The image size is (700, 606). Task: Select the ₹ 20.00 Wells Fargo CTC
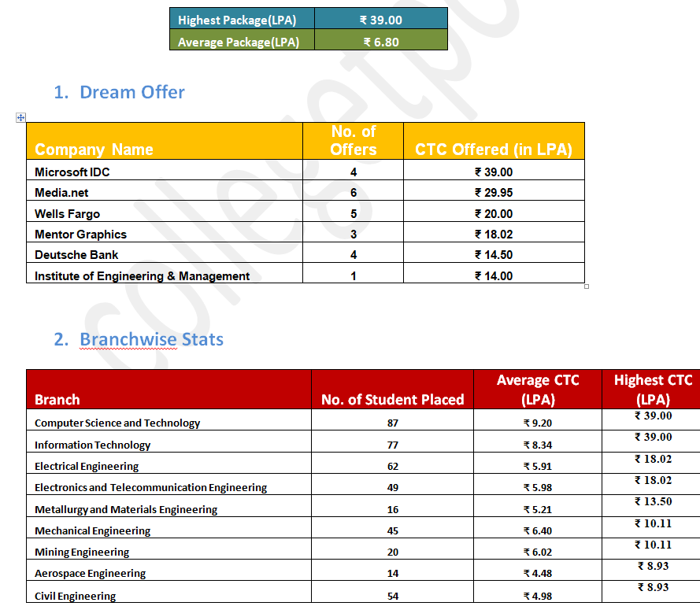pos(494,214)
